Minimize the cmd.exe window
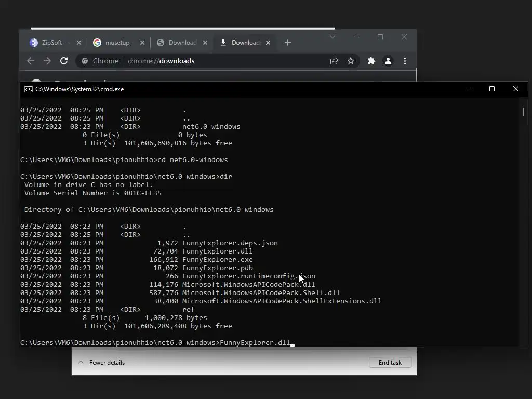 click(x=469, y=89)
